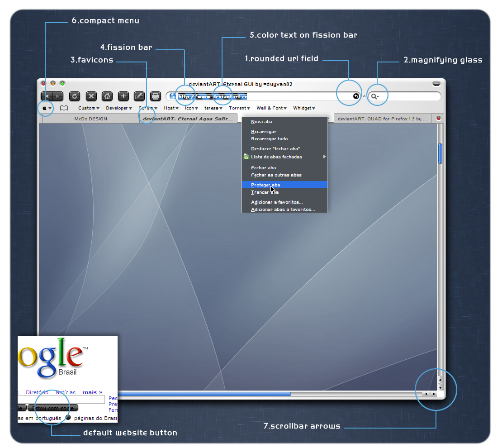Select the radio button before páginas do Brasil
Viewport: 502px width, 448px height.
pos(68,418)
